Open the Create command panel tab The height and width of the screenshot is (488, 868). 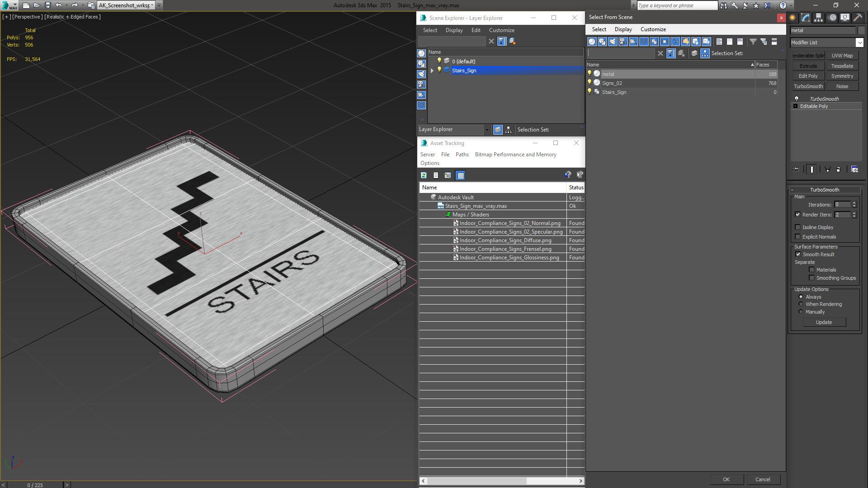[x=793, y=18]
